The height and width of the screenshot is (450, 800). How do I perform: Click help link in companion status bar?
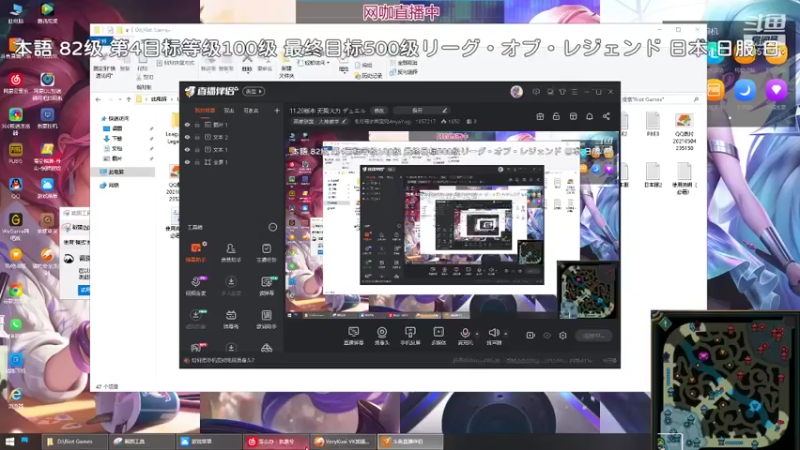click(x=222, y=360)
